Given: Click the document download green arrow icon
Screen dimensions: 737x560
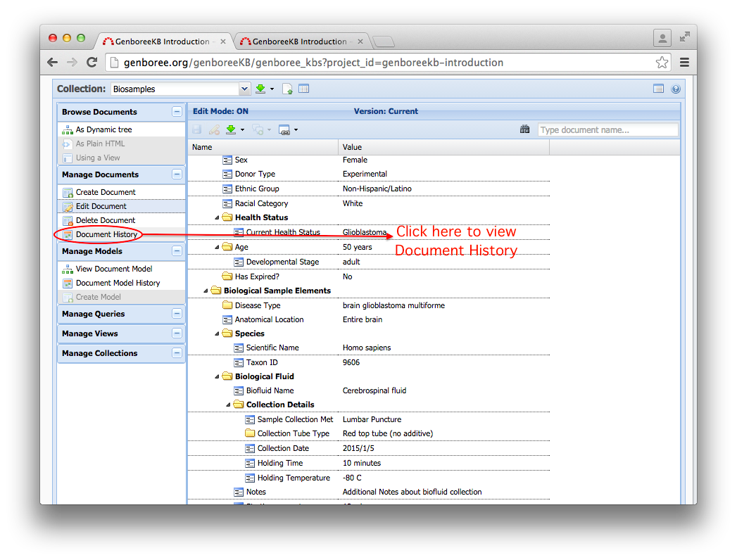Looking at the screenshot, I should (x=231, y=129).
